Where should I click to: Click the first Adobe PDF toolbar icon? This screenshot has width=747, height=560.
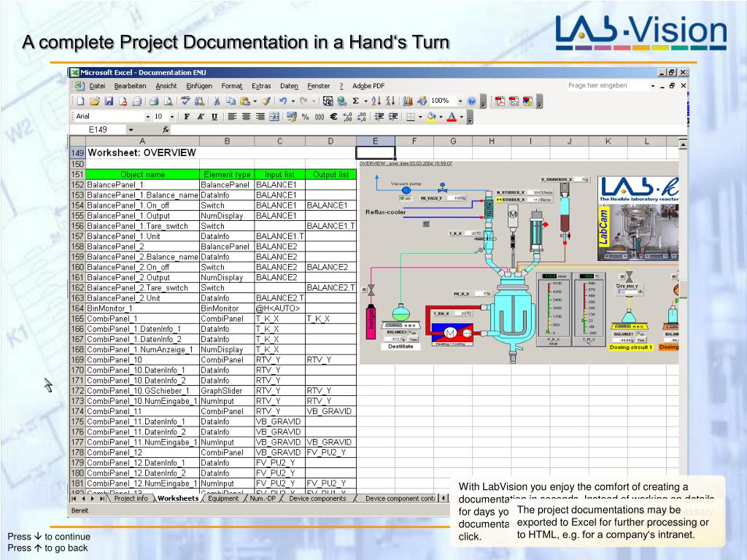[500, 101]
